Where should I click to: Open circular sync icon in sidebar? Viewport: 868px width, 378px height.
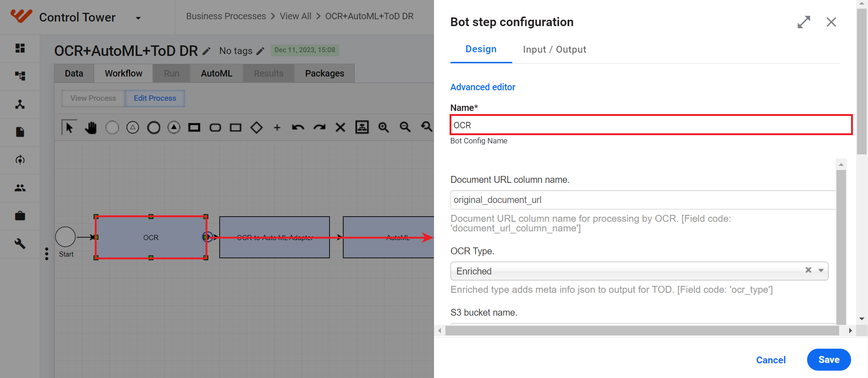[x=20, y=160]
